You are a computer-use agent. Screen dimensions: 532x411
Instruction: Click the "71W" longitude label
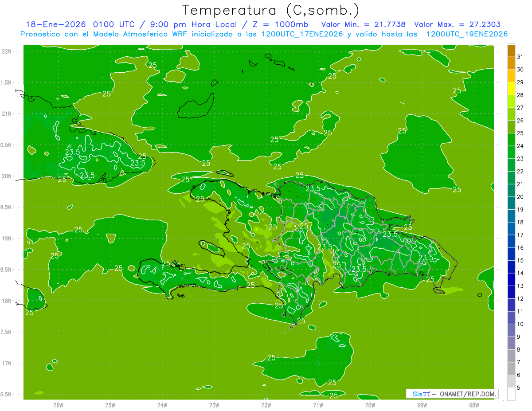pos(318,405)
